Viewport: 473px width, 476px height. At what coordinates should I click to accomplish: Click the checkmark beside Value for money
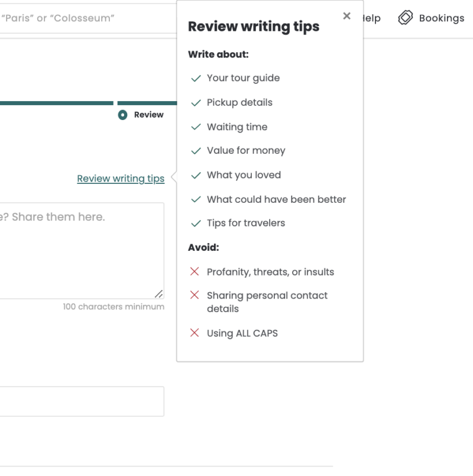tap(196, 150)
